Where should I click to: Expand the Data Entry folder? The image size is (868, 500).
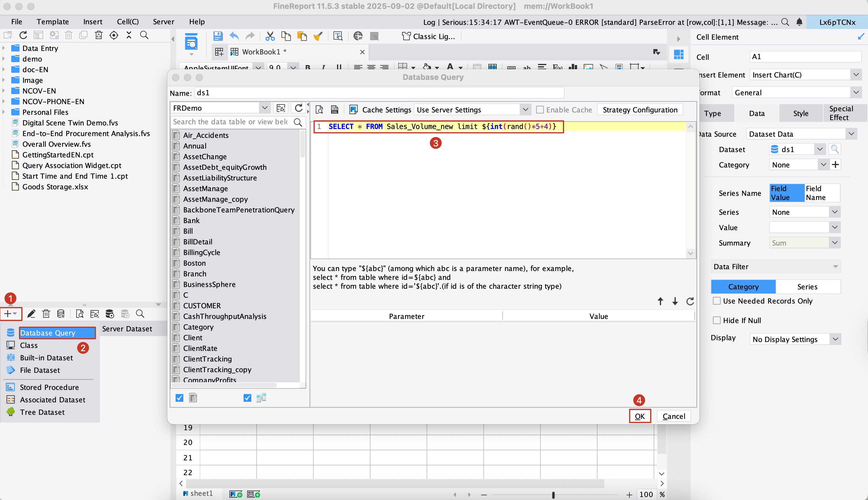point(4,48)
